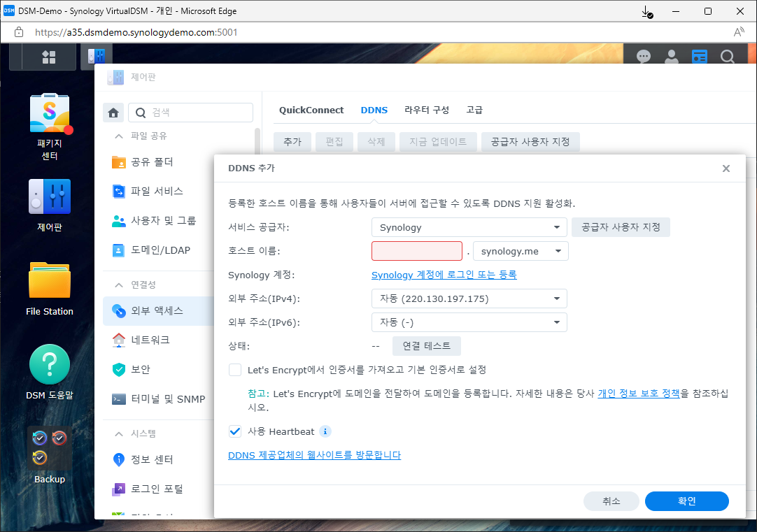Open the notifications chat bubble icon
This screenshot has width=757, height=532.
pyautogui.click(x=643, y=57)
